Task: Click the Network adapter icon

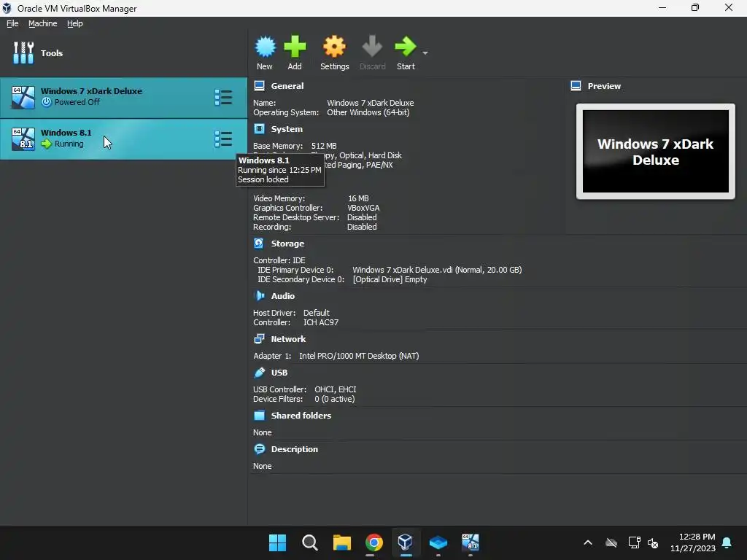Action: (259, 339)
